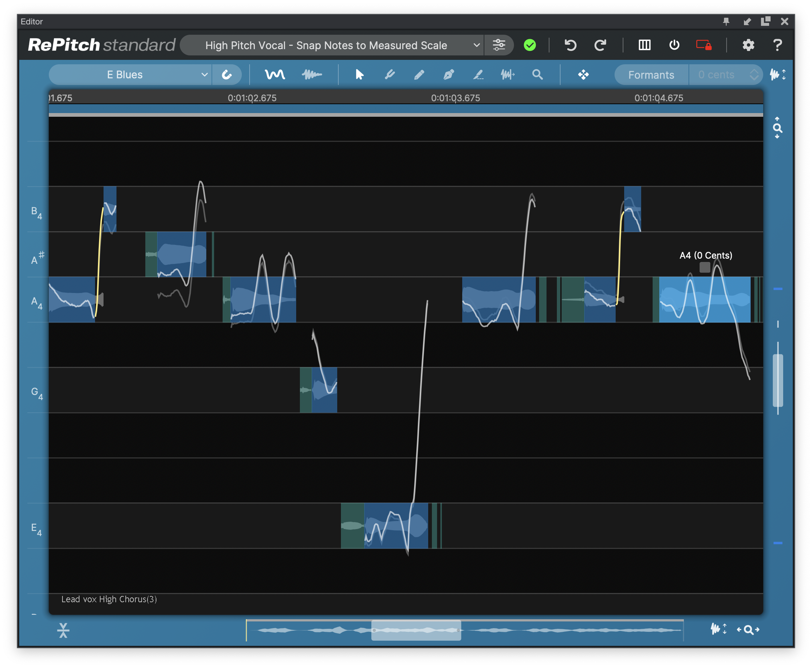
Task: Toggle the red screen lock icon
Action: (704, 45)
